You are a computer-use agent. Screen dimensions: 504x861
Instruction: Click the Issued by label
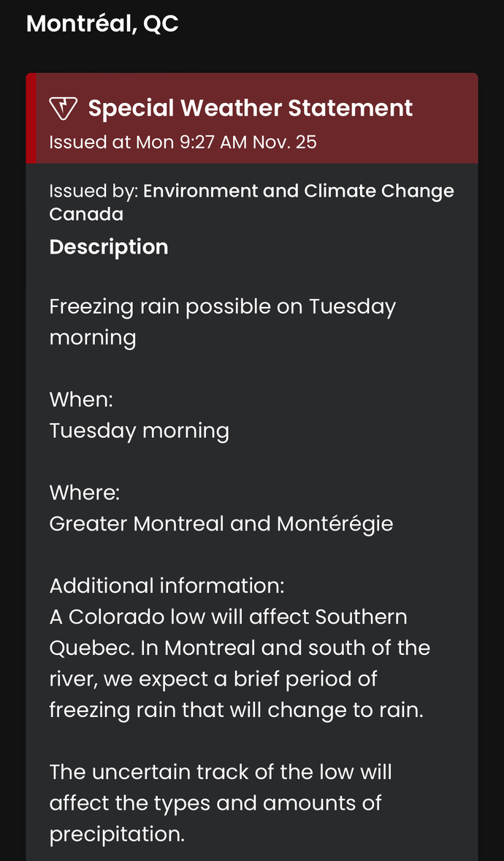94,191
